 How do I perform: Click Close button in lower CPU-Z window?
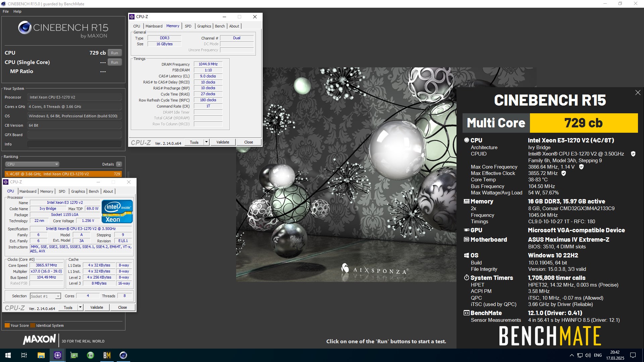[122, 307]
